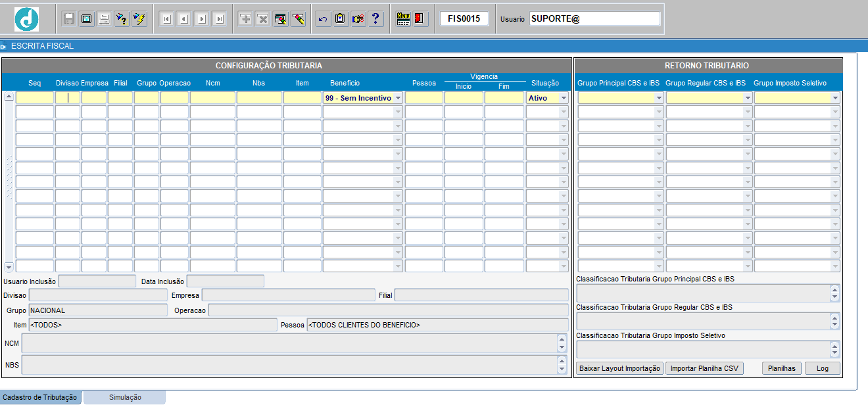
Task: Open first row Grupo Principal CBS e IBS dropdown
Action: (659, 98)
